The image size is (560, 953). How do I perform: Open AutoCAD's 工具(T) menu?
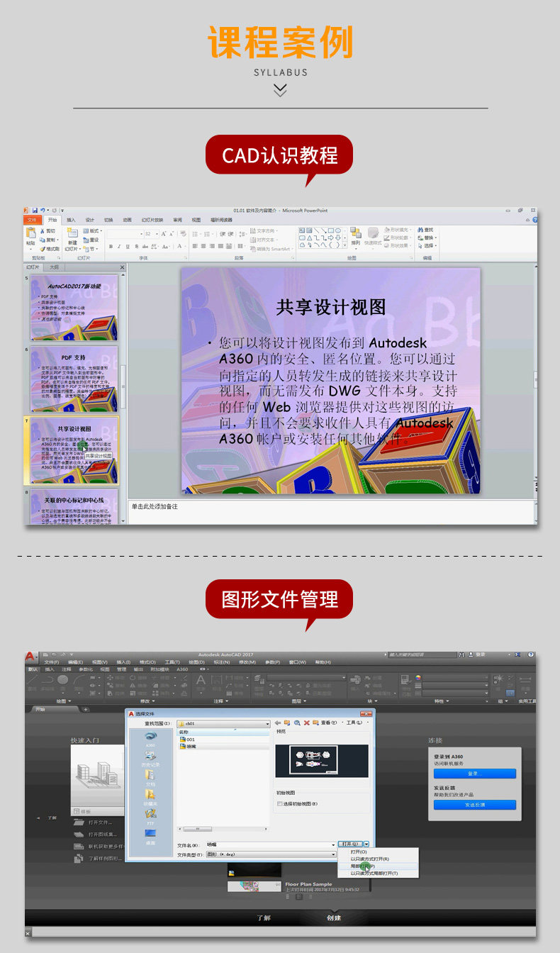point(172,662)
